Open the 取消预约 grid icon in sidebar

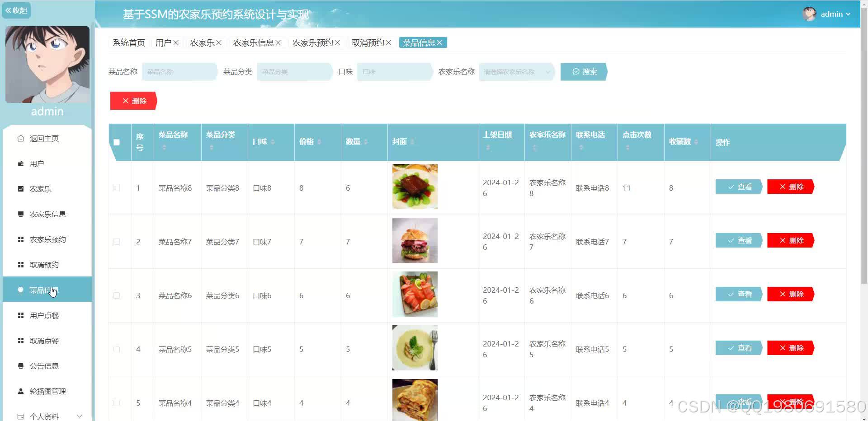(x=21, y=265)
